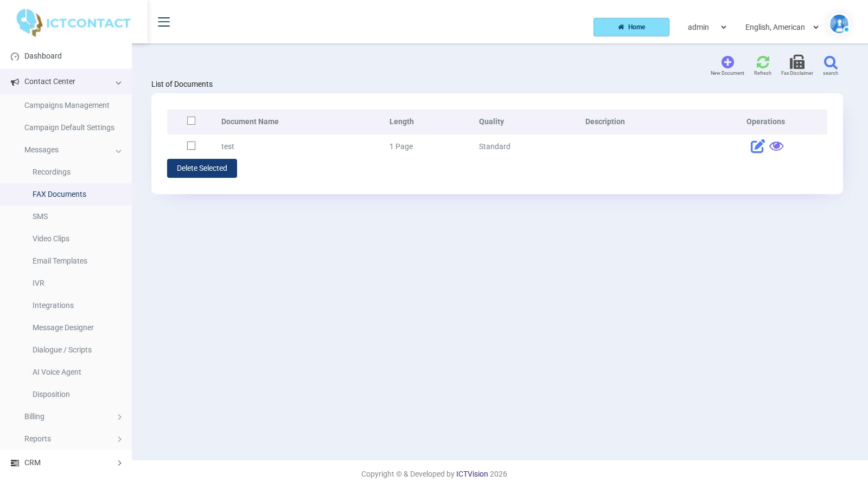Open Campaigns Management
Viewport: 868px width, 488px height.
67,105
